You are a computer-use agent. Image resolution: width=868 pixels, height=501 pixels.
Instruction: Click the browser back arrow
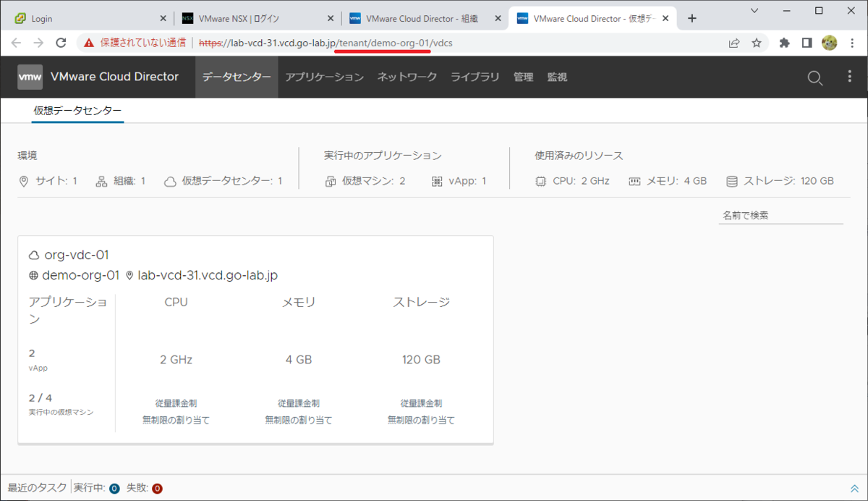(x=16, y=43)
